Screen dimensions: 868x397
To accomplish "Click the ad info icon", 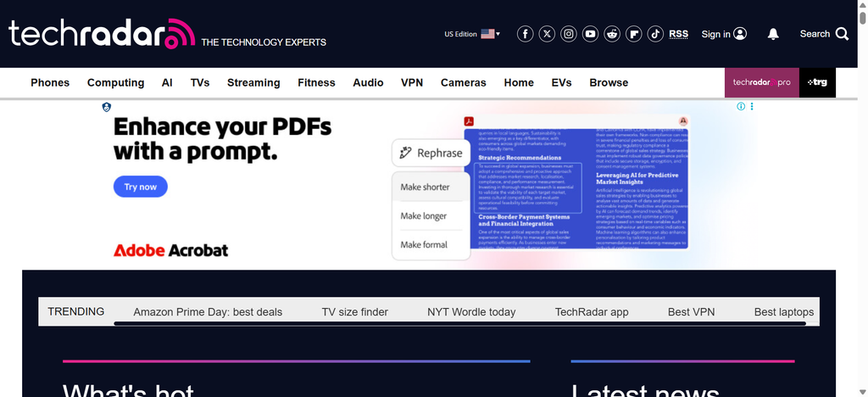I will [x=741, y=106].
